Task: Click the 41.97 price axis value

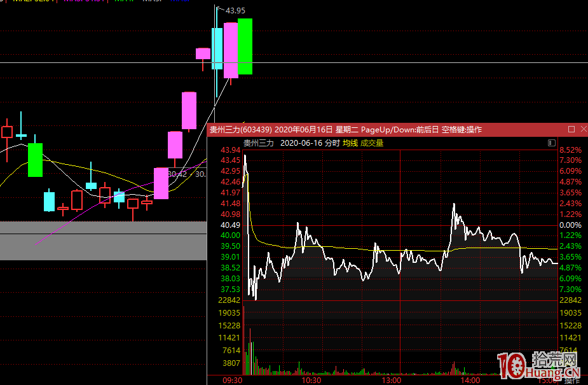Action: [x=230, y=193]
